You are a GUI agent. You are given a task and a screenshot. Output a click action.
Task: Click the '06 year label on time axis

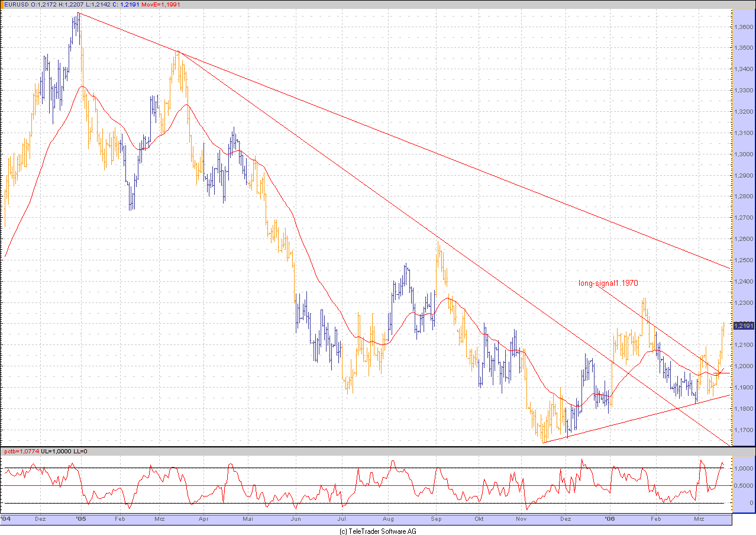(610, 518)
